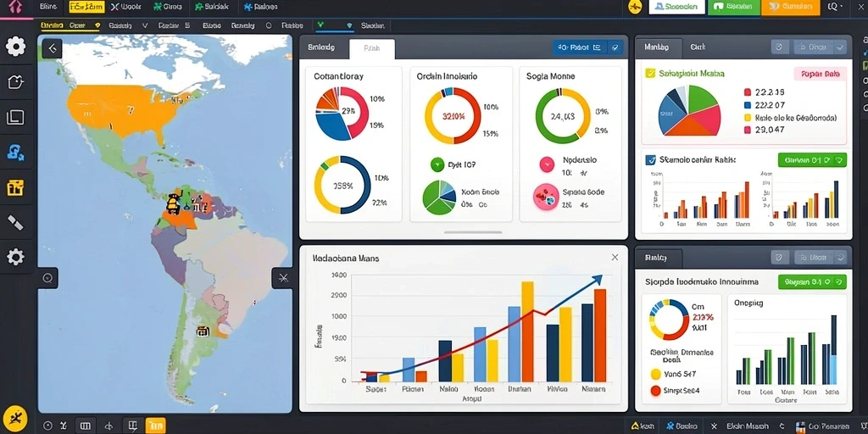Click the top gear icon in left sidebar
The width and height of the screenshot is (868, 434).
pos(15,47)
